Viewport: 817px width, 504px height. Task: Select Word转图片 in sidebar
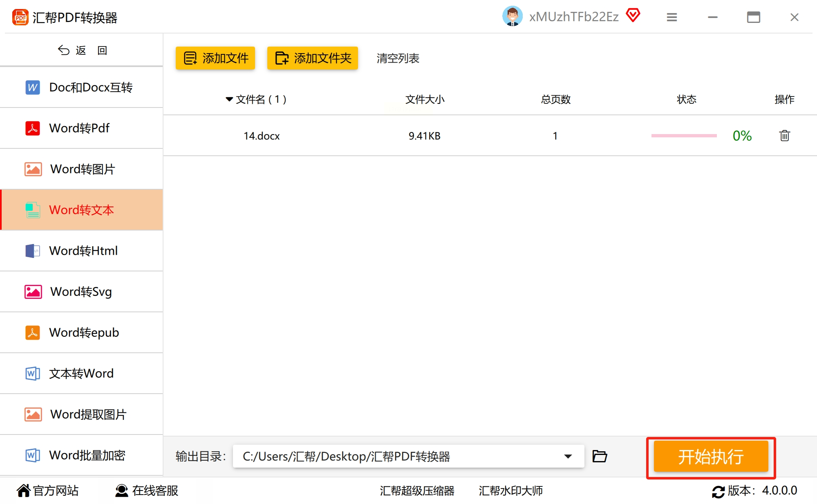[83, 169]
